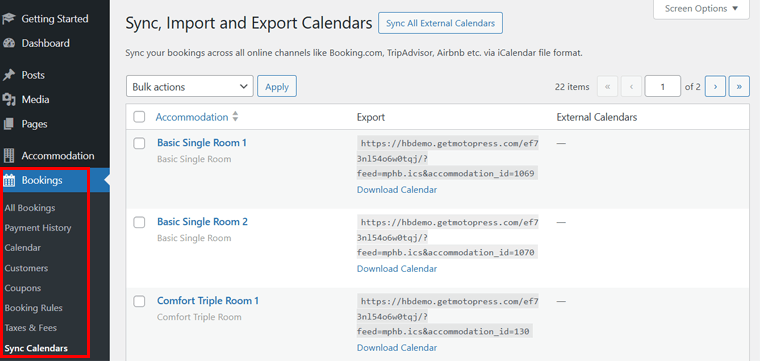Select the Basic Single Room 1 checkbox
The height and width of the screenshot is (361, 760).
coord(139,143)
